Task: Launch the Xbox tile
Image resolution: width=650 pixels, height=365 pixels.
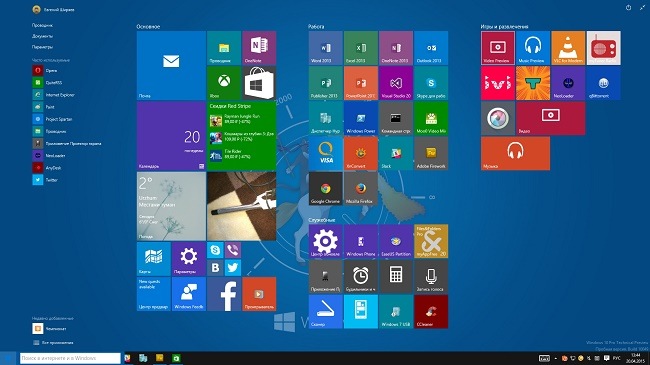Action: pyautogui.click(x=224, y=83)
